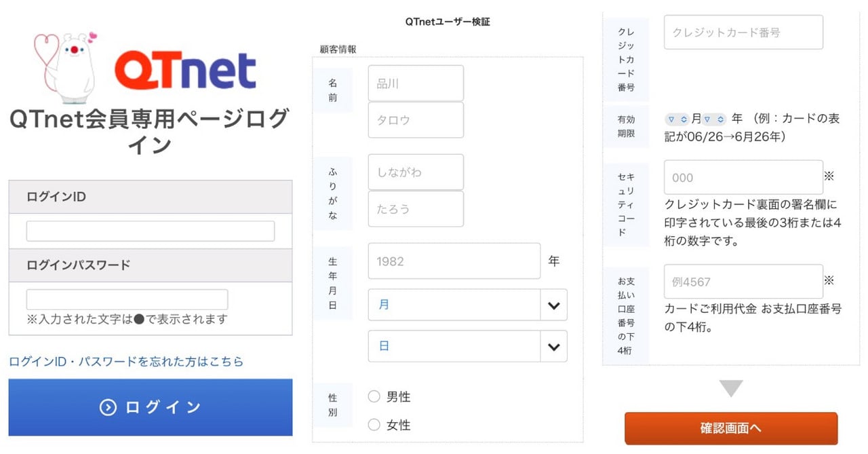The image size is (868, 454).
Task: Open the 日 birth day dropdown
Action: (467, 346)
